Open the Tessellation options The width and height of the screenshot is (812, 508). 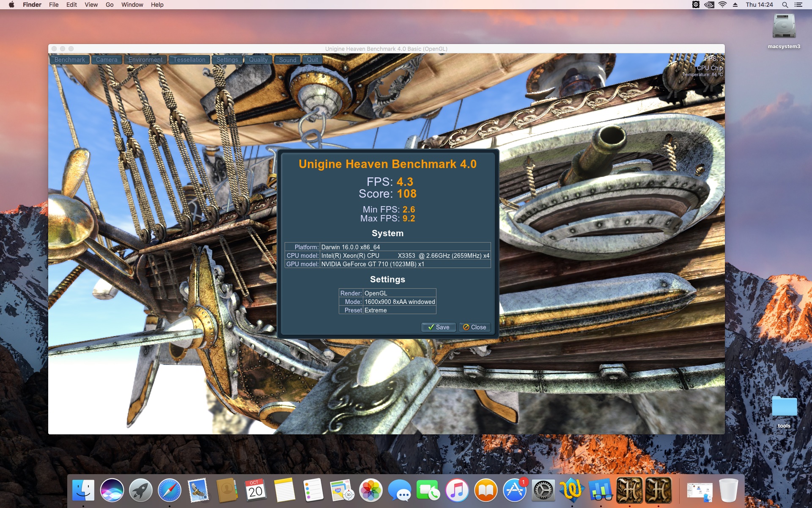(x=189, y=60)
